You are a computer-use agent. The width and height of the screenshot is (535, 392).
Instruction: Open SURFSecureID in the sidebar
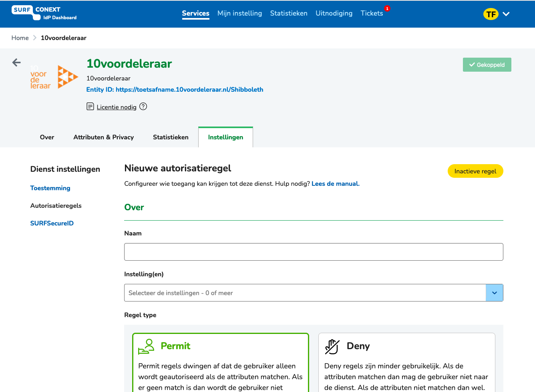pyautogui.click(x=52, y=223)
